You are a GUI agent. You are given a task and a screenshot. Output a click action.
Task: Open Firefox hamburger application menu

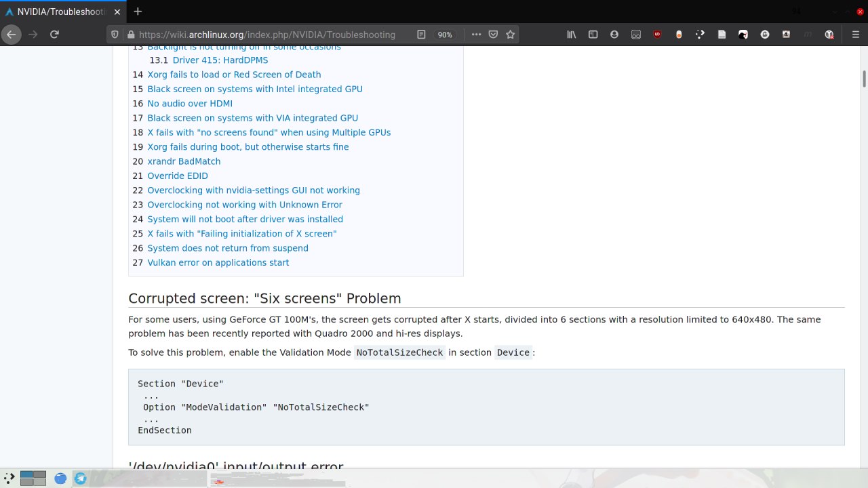856,34
